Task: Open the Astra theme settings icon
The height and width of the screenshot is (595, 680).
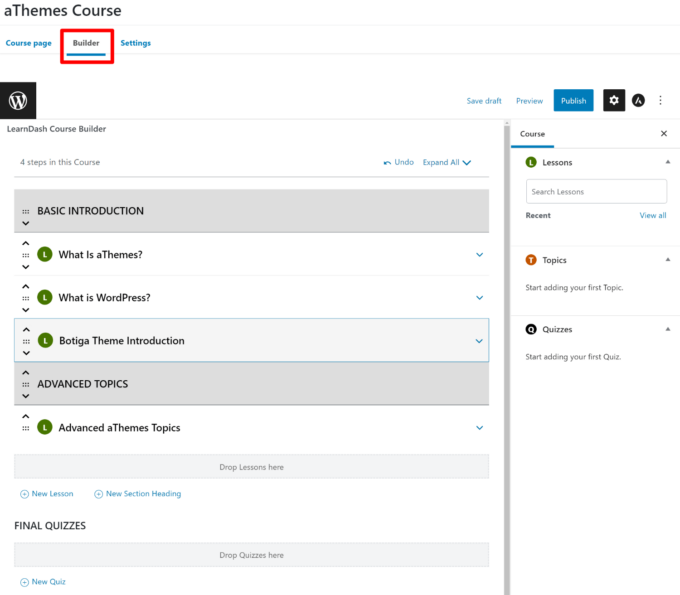Action: click(638, 101)
